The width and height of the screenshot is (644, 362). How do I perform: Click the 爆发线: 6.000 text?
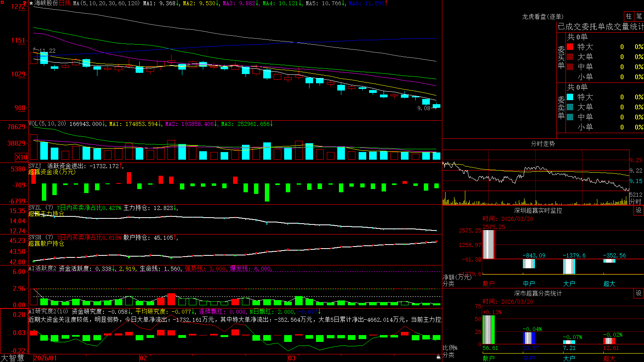pyautogui.click(x=251, y=268)
